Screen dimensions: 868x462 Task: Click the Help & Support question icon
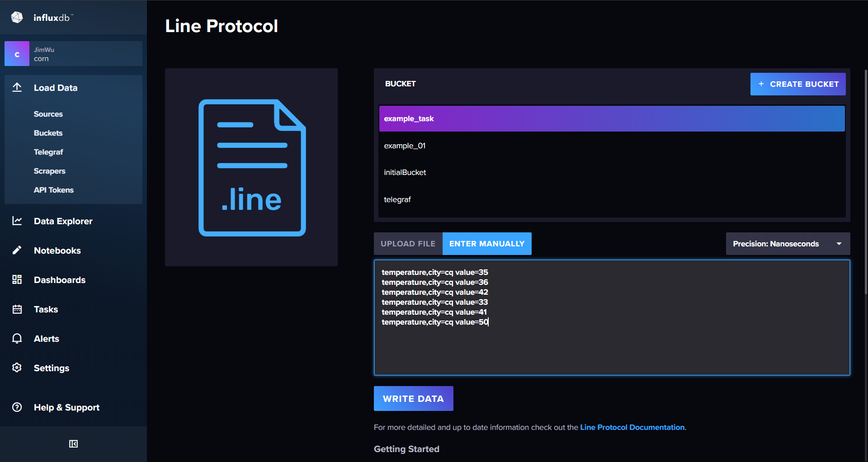click(x=17, y=407)
